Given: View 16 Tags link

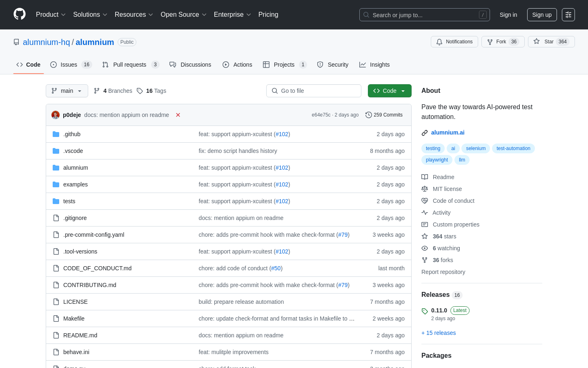Looking at the screenshot, I should 151,91.
